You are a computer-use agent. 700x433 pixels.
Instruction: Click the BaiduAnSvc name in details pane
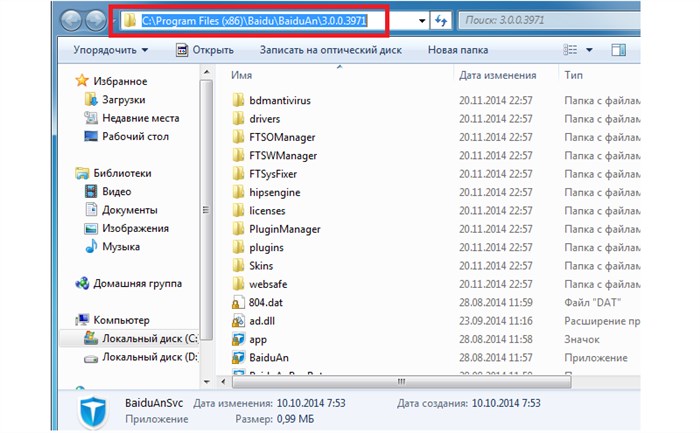pos(154,403)
